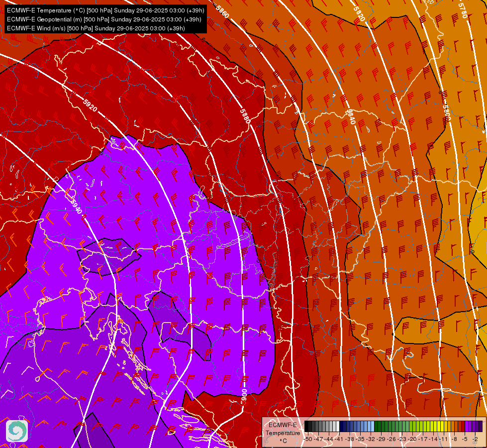
Task: Click the swirl logo icon
Action: point(17,431)
